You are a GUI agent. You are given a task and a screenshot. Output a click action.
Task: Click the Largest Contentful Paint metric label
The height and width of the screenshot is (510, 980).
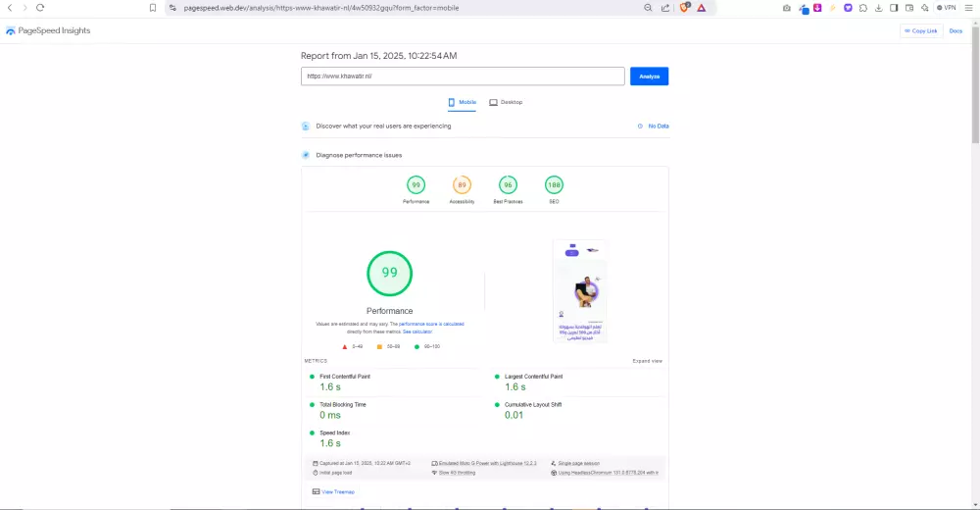pos(534,377)
